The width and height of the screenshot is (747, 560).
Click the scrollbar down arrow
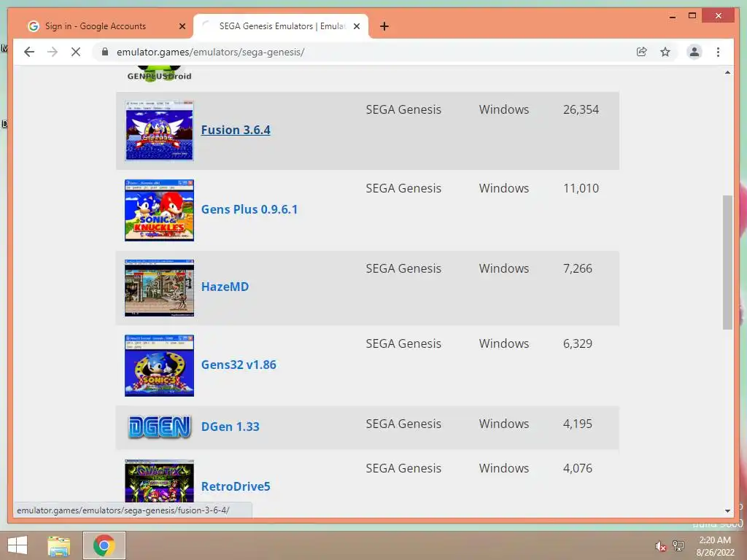tap(727, 511)
